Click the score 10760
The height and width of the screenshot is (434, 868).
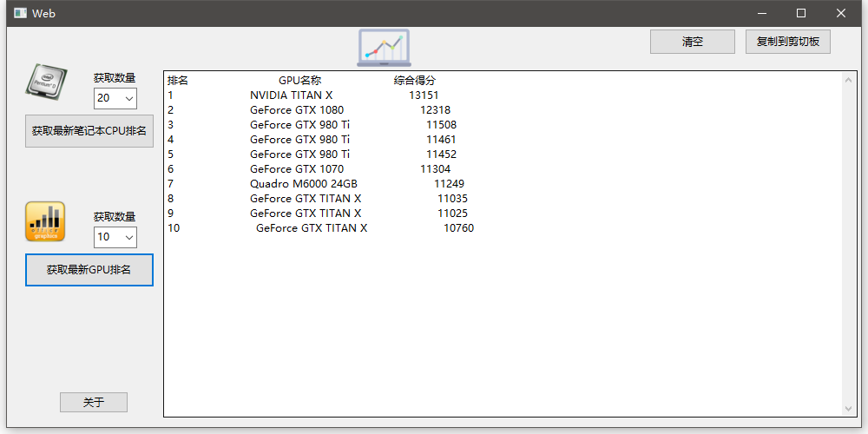(459, 228)
